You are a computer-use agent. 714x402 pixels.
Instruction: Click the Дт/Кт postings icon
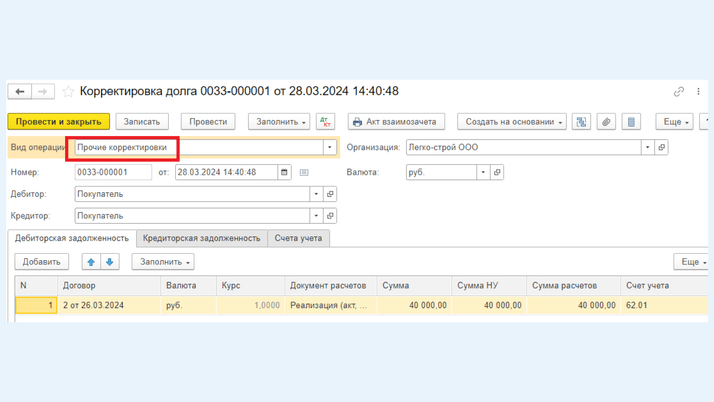pyautogui.click(x=325, y=122)
